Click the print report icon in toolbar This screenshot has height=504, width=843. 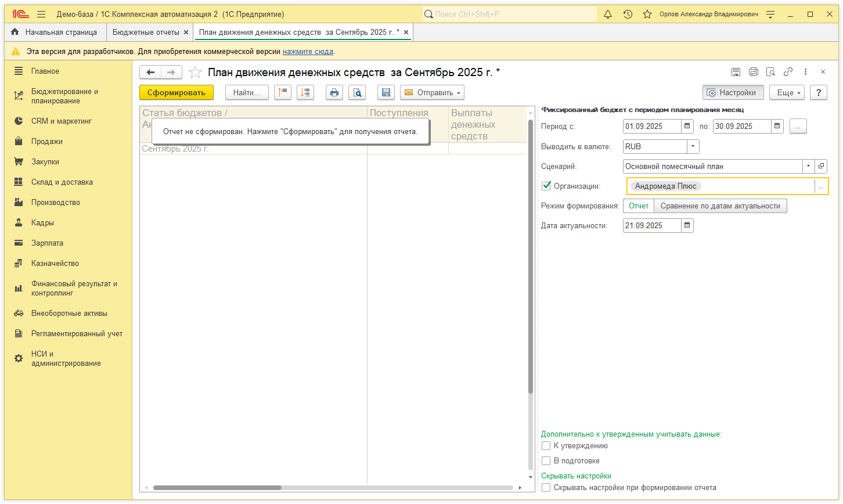pyautogui.click(x=334, y=92)
